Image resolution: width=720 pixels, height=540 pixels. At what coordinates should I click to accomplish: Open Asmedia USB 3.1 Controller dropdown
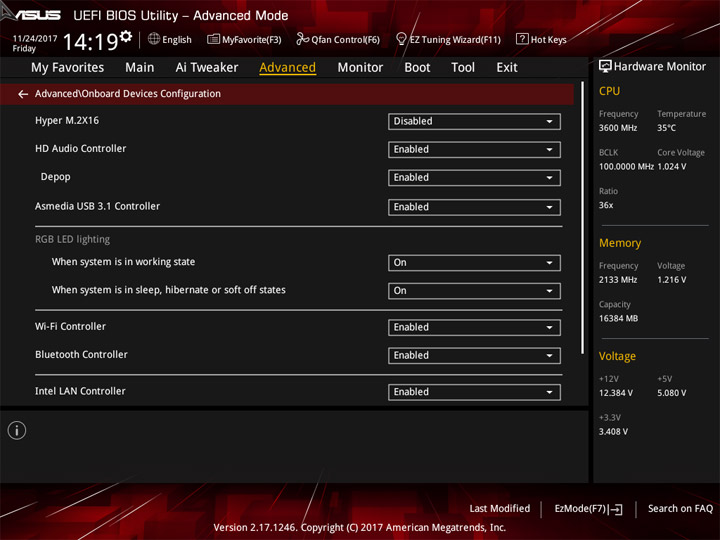coord(474,207)
